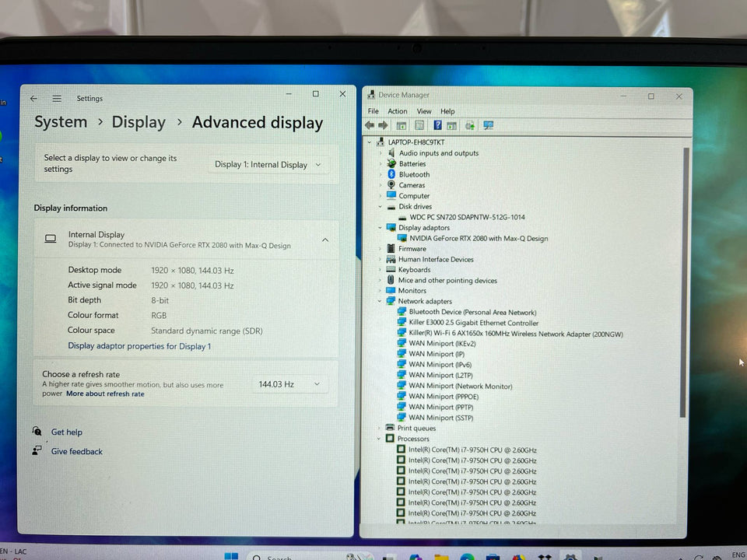Click Scan for hardware changes monitor icon
This screenshot has width=747, height=560.
pos(489,126)
